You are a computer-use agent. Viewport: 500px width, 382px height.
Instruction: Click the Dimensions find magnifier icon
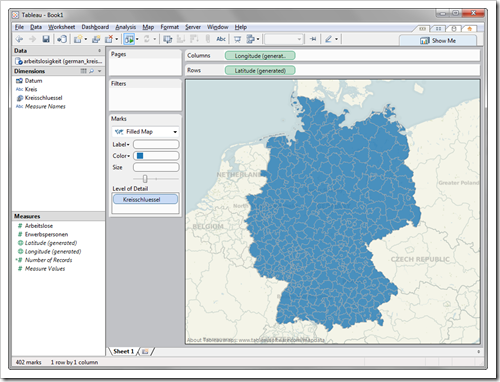coord(91,71)
